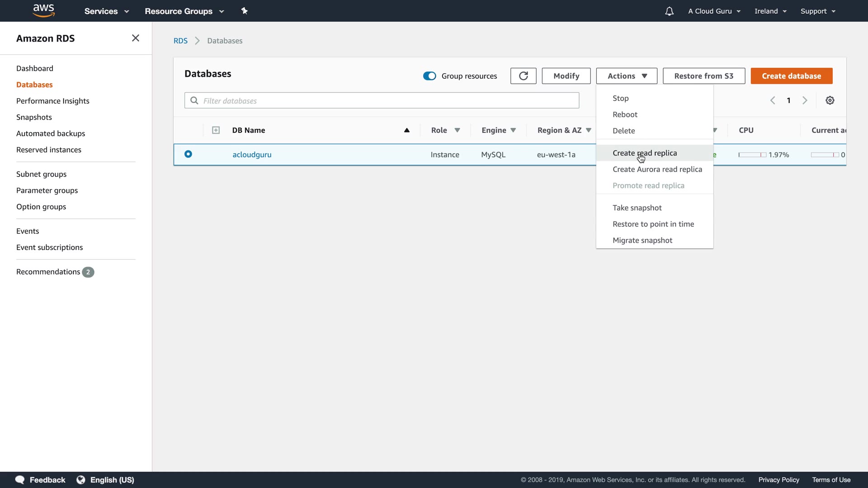Open the notifications bell
Screen dimensions: 868x488
pyautogui.click(x=669, y=11)
